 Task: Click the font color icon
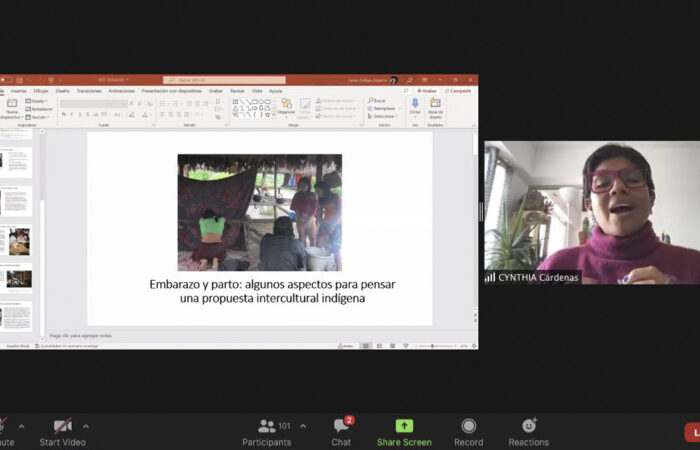pyautogui.click(x=145, y=115)
